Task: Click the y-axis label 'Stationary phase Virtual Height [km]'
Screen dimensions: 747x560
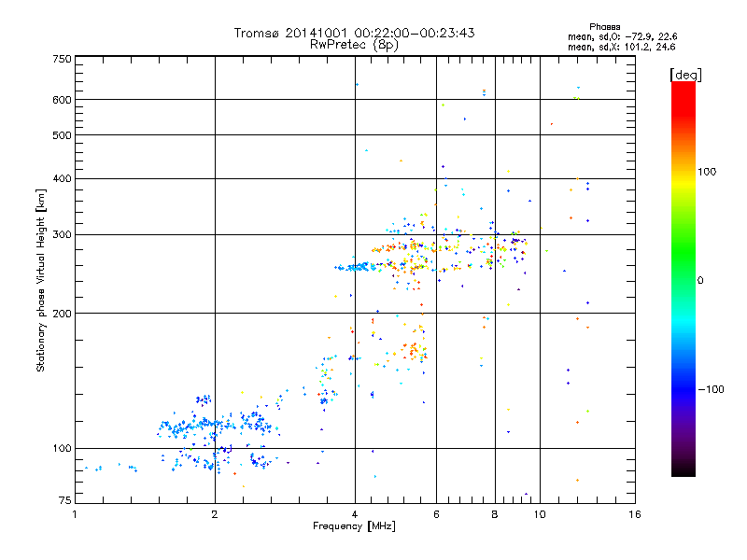Action: coord(40,280)
